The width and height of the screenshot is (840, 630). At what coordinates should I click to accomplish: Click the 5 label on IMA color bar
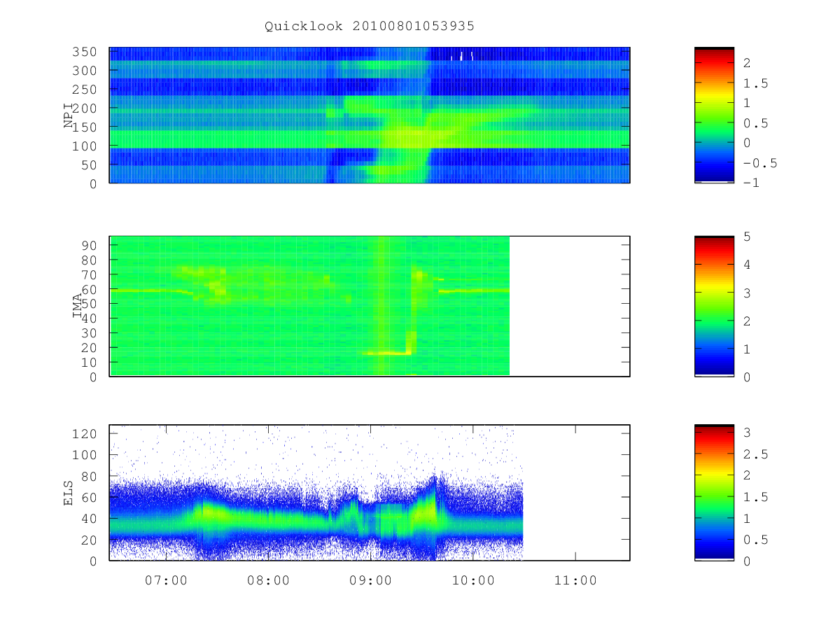coord(747,237)
